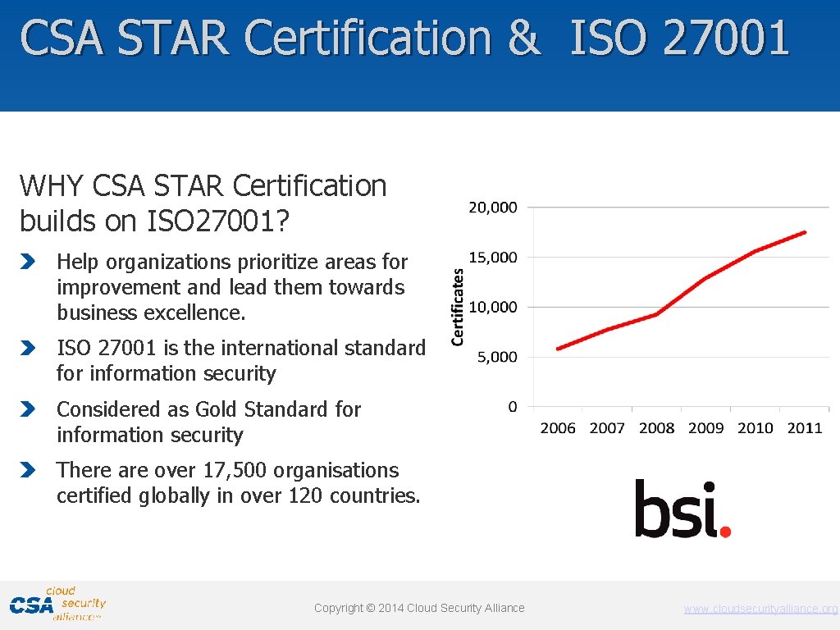Viewport: 840px width, 630px height.
Task: Click the '2008' label below the chart
Action: 656,427
